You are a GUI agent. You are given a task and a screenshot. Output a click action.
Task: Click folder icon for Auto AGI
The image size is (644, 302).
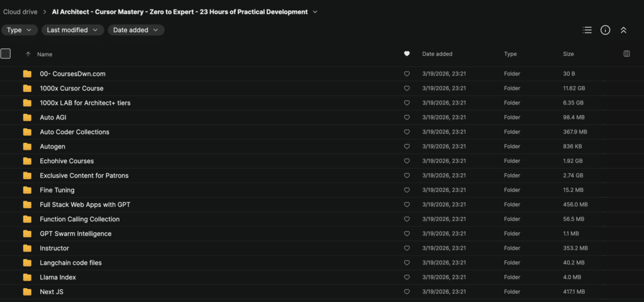coord(27,118)
